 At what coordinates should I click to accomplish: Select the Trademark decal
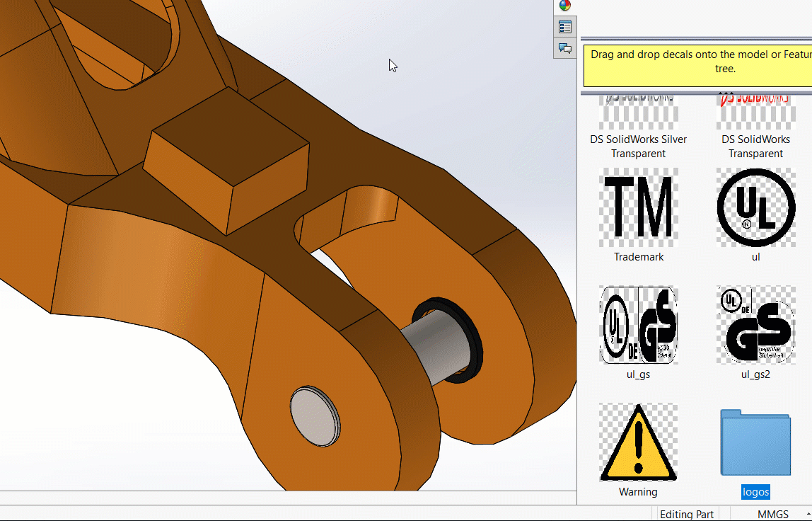[638, 207]
